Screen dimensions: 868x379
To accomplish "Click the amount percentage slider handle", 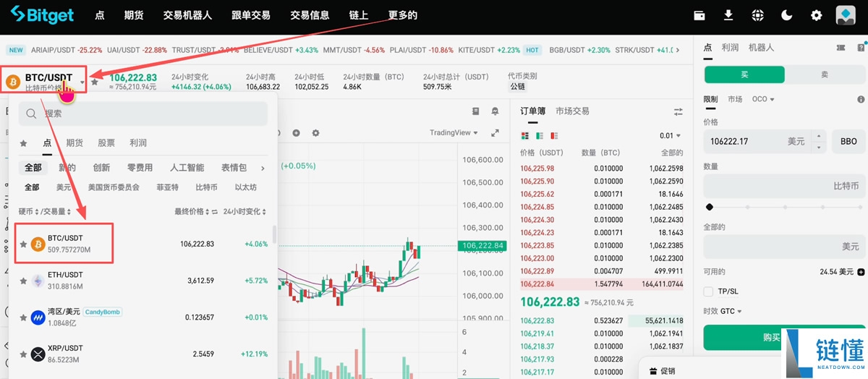I will 709,207.
